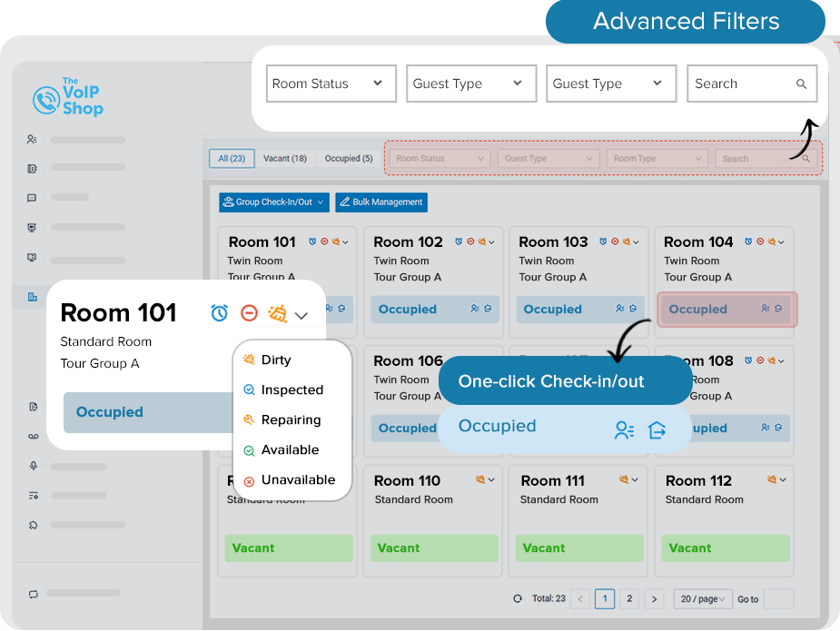Click the guest info icon in Room 102 Occupied bar
The image size is (840, 631).
pos(475,309)
